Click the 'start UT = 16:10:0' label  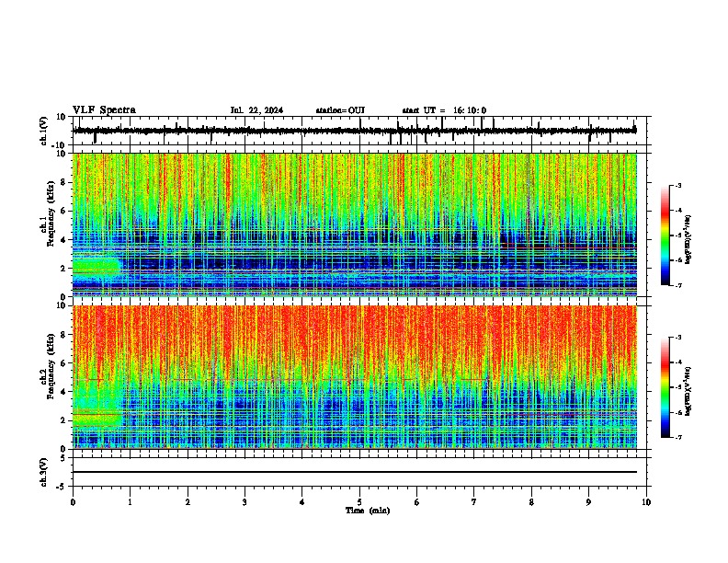coord(444,110)
